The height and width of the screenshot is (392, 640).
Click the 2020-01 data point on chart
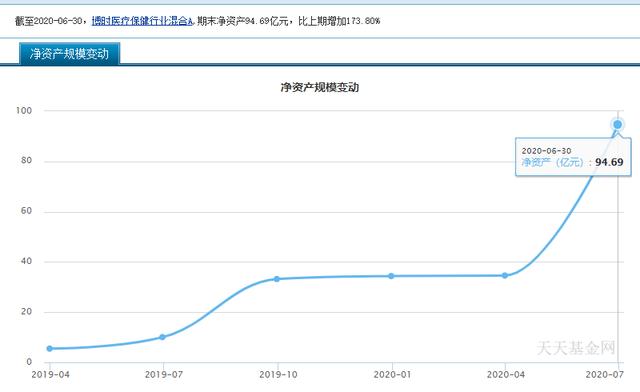[x=391, y=276]
